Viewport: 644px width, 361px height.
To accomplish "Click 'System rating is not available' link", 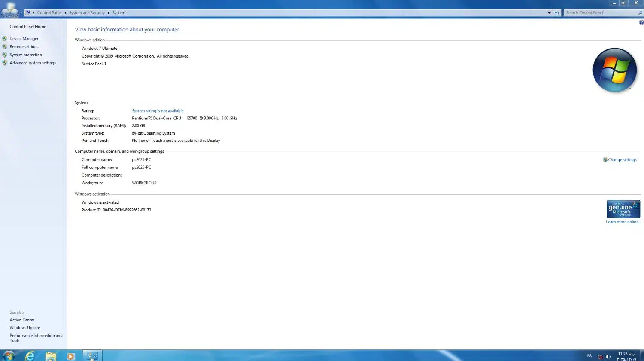I will [x=158, y=111].
